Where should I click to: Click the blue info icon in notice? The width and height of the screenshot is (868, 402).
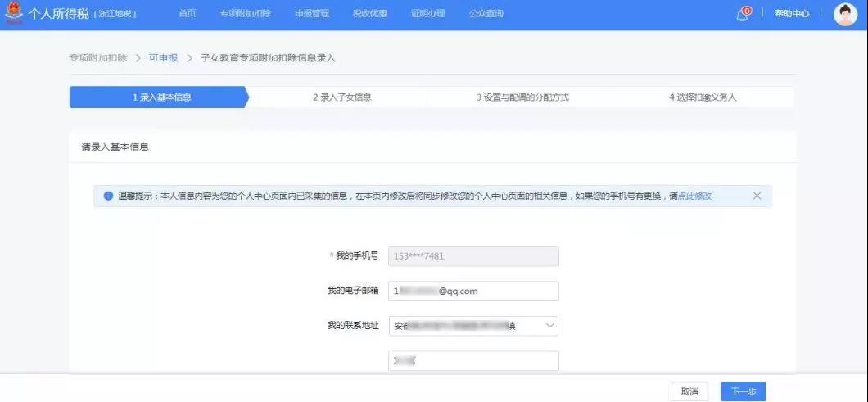coord(107,196)
